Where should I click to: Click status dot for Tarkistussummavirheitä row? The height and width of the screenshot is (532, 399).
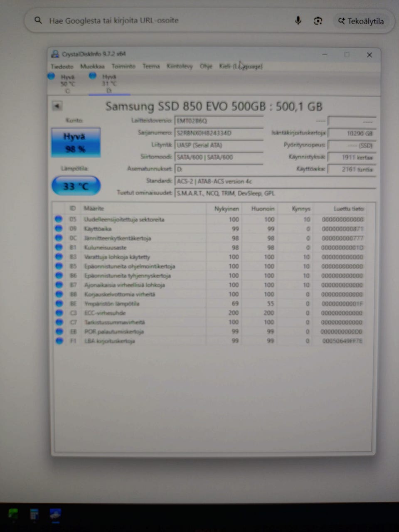59,322
